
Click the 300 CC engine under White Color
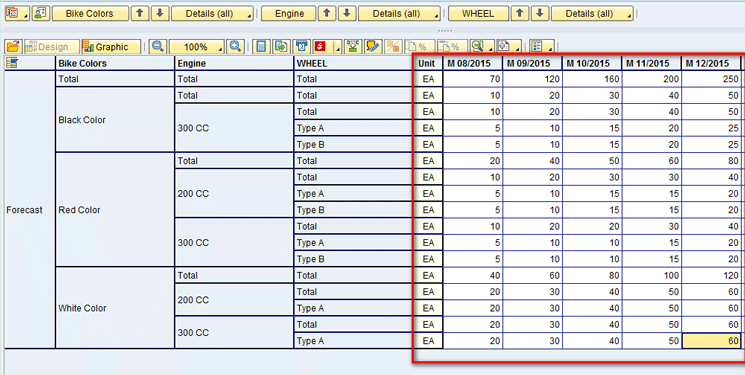tap(234, 332)
